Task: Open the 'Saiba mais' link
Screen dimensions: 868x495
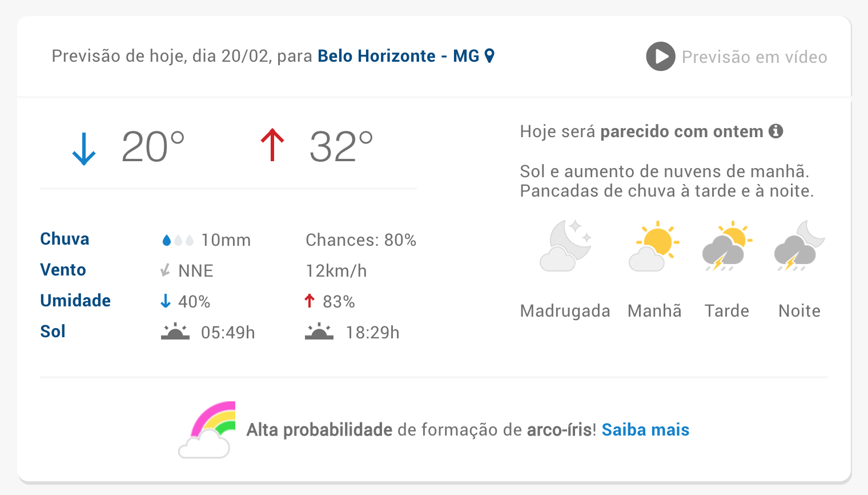Action: [645, 430]
